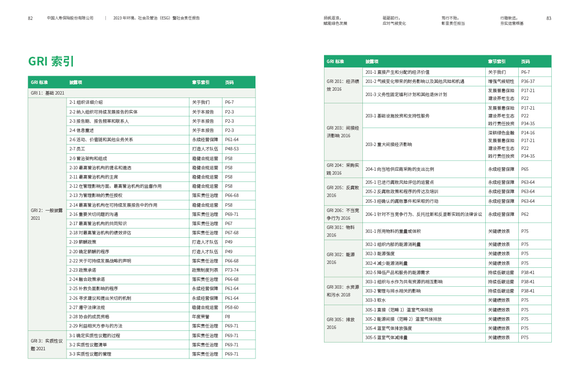Viewport: 579px width, 392px height.
Task: Click the "GRI 索引" page title
Action: point(51,62)
